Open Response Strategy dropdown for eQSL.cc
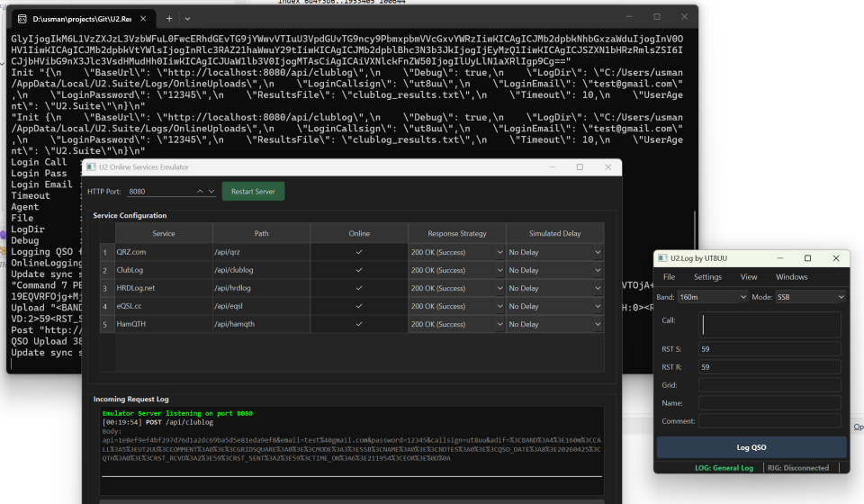This screenshot has height=504, width=864. (457, 306)
